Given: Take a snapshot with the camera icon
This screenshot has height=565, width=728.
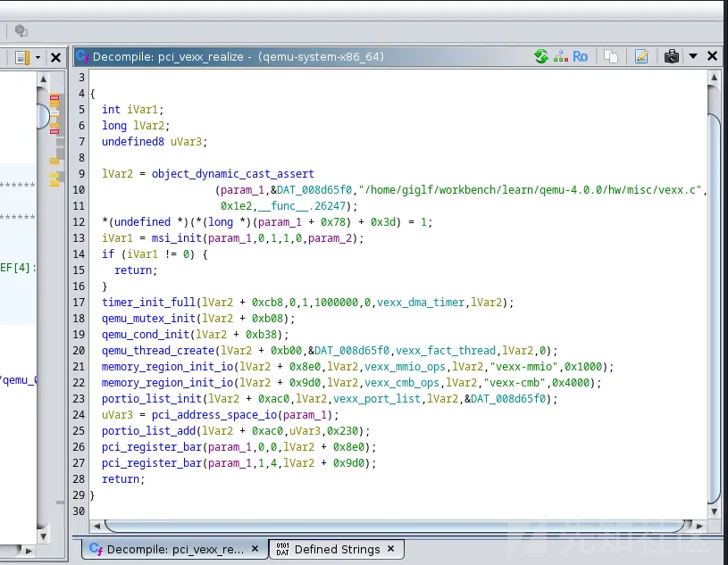Looking at the screenshot, I should 672,56.
